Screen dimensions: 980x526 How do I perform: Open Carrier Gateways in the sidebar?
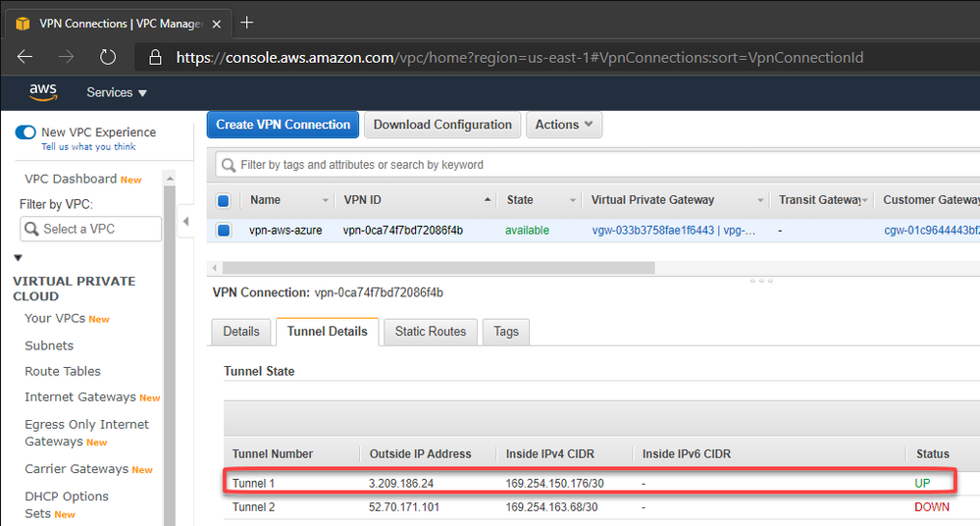[77, 469]
